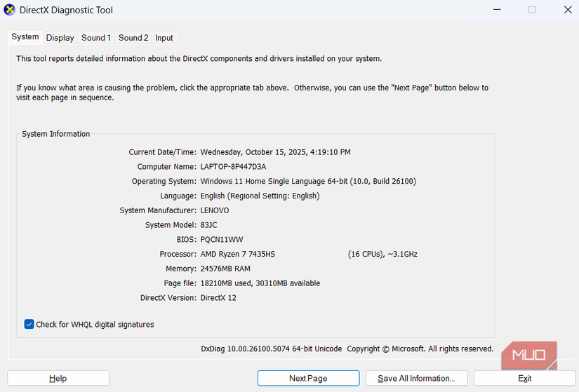This screenshot has width=579, height=392.
Task: Click the BIOS value PQCN11WW
Action: pyautogui.click(x=222, y=240)
